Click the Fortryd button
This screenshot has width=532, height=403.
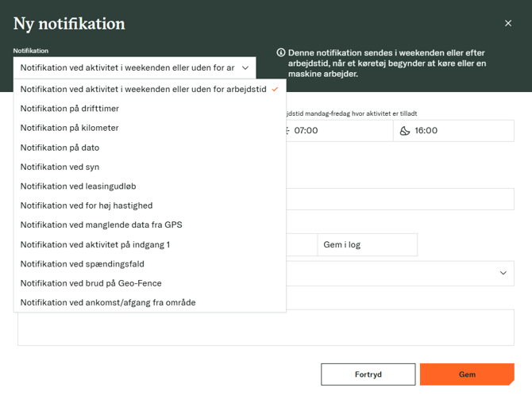[x=368, y=374]
